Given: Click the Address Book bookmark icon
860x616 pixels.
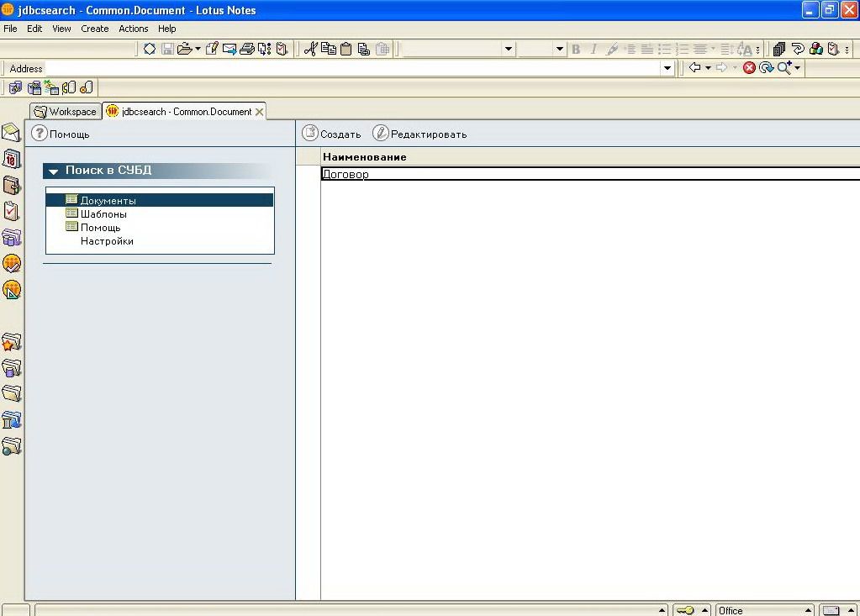Looking at the screenshot, I should pos(11,185).
